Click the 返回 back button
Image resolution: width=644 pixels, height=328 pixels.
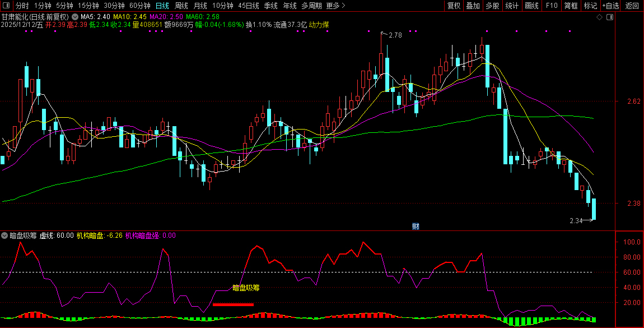[x=632, y=6]
